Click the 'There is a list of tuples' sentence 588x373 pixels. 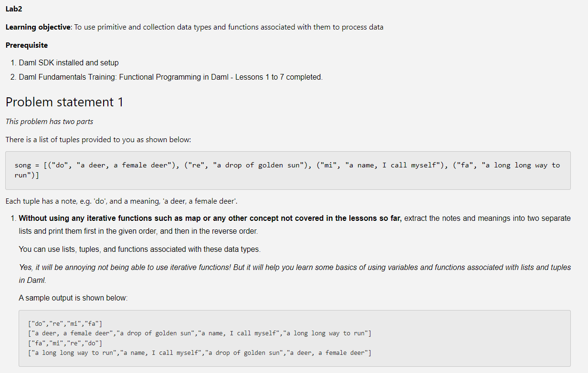click(98, 140)
